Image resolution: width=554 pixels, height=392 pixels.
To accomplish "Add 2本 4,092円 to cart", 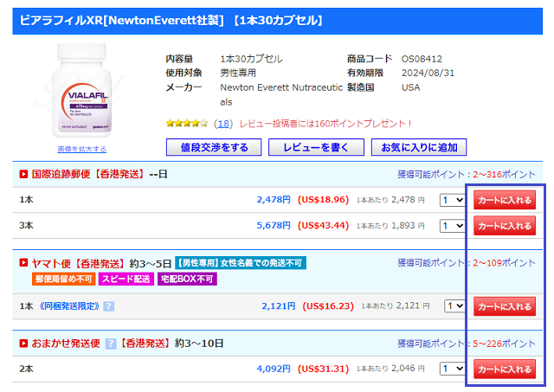I will pyautogui.click(x=505, y=369).
